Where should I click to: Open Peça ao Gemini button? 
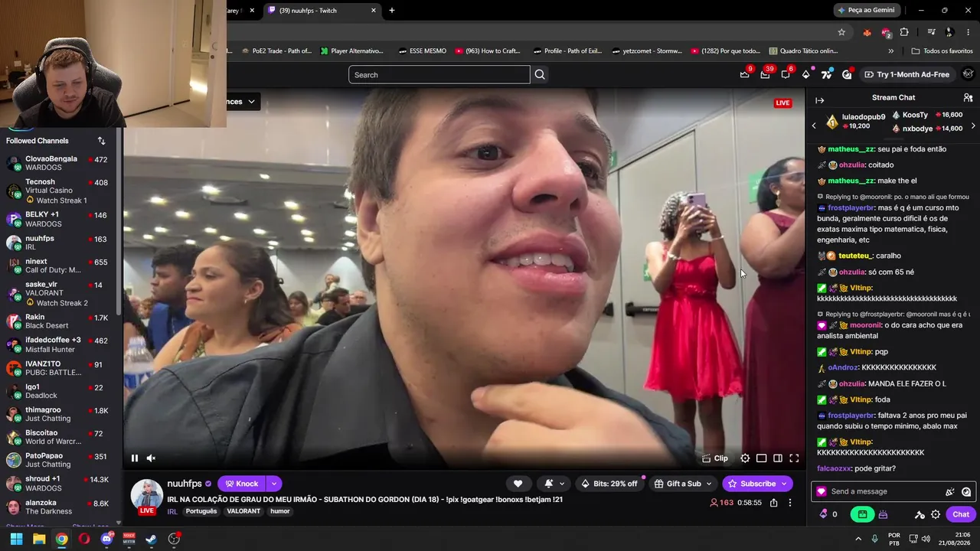(867, 10)
